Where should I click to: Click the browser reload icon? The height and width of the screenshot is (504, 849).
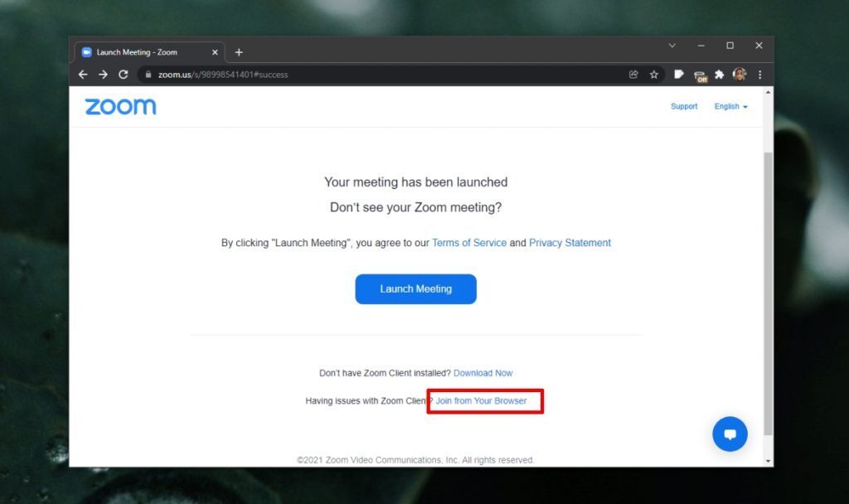(x=123, y=74)
